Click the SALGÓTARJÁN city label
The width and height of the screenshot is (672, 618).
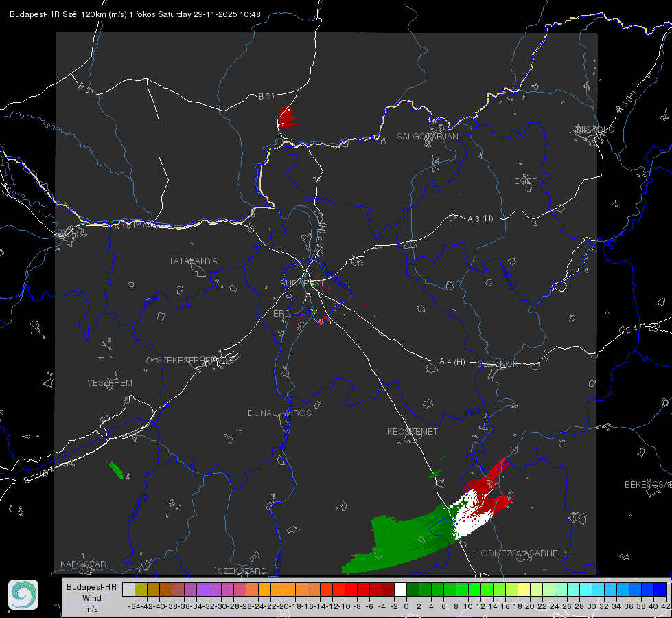pyautogui.click(x=427, y=137)
